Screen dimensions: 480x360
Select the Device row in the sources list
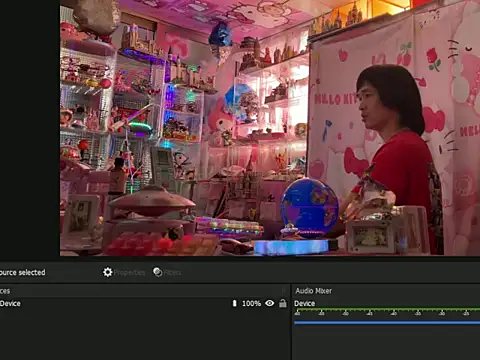point(144,303)
